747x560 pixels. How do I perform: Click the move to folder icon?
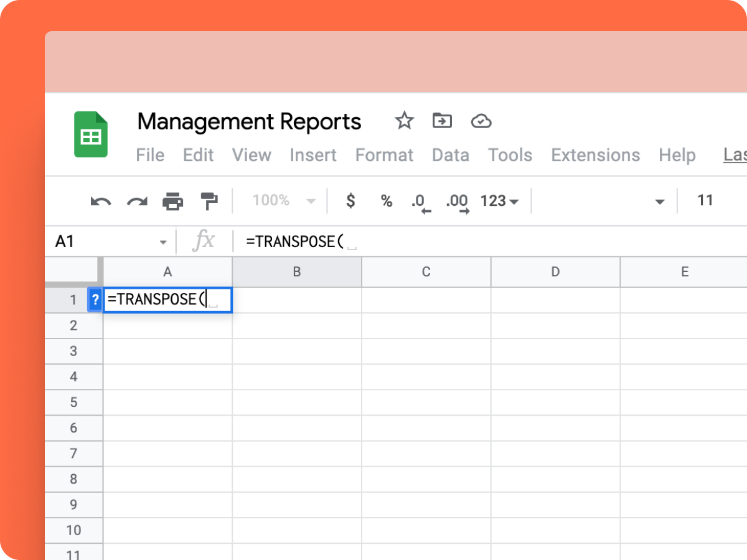tap(442, 121)
